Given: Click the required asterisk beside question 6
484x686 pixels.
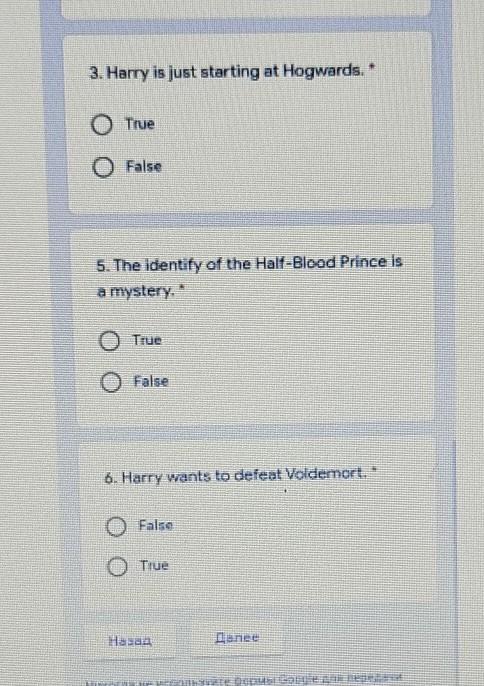Looking at the screenshot, I should pos(374,470).
